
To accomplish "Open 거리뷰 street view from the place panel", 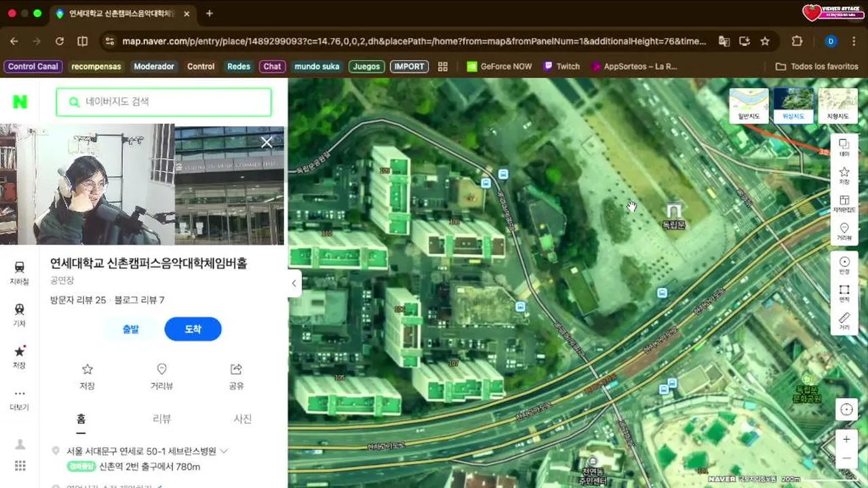I will (x=161, y=377).
